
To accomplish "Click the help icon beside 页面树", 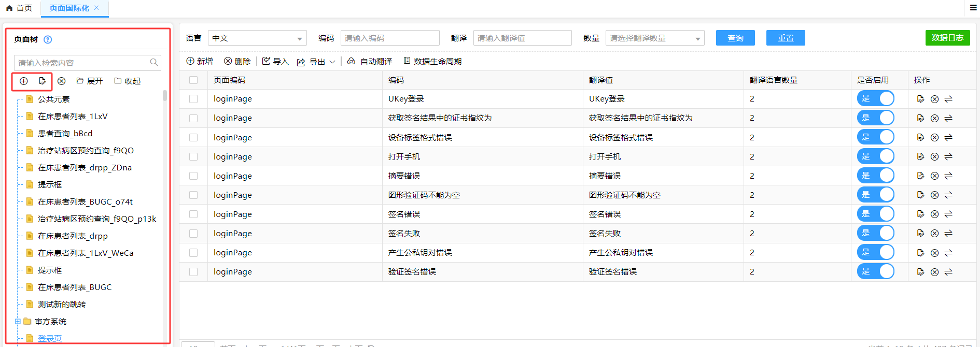I will tap(48, 39).
